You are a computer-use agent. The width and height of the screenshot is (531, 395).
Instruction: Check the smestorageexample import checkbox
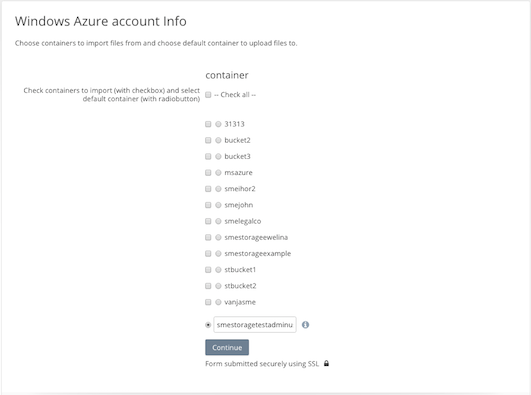208,254
